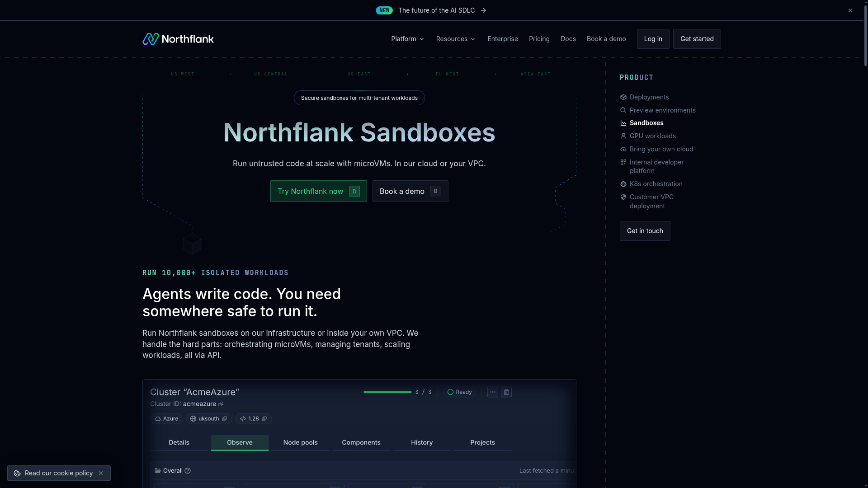
Task: Select Sandboxes in Product sidebar
Action: [x=646, y=123]
